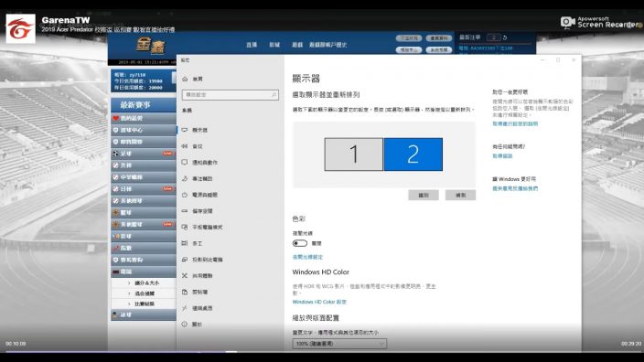Select Storage (儲存空間) drive icon
This screenshot has width=644, height=362.
185,211
